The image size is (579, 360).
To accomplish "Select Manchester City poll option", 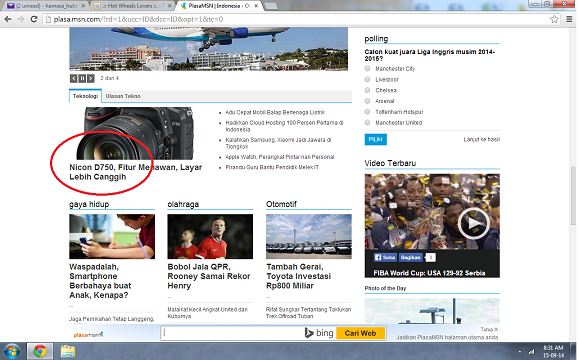I will (367, 68).
